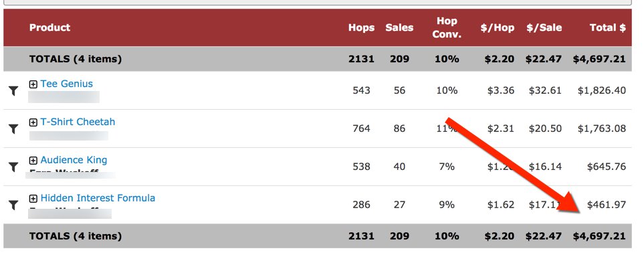The width and height of the screenshot is (644, 265).
Task: Filter by Tee Genius using funnel icon
Action: pos(13,91)
